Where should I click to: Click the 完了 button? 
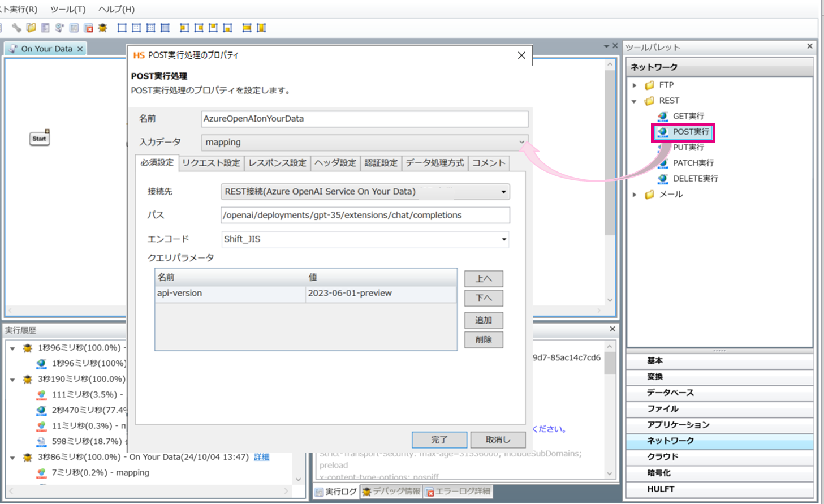[x=439, y=440]
